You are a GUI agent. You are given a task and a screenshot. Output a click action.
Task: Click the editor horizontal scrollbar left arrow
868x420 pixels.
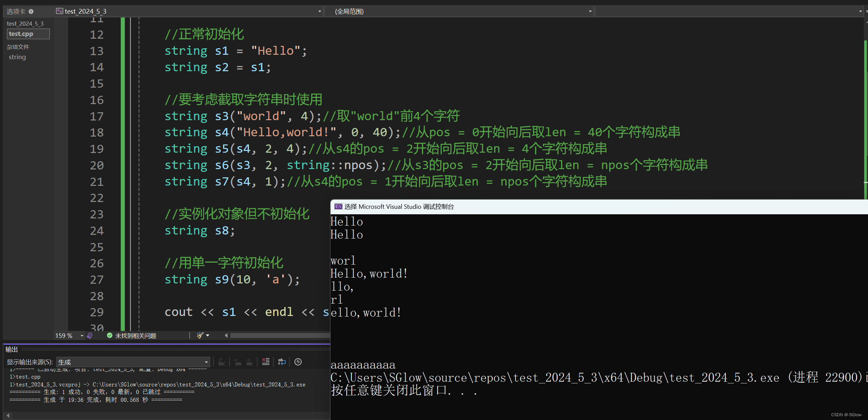tap(226, 335)
